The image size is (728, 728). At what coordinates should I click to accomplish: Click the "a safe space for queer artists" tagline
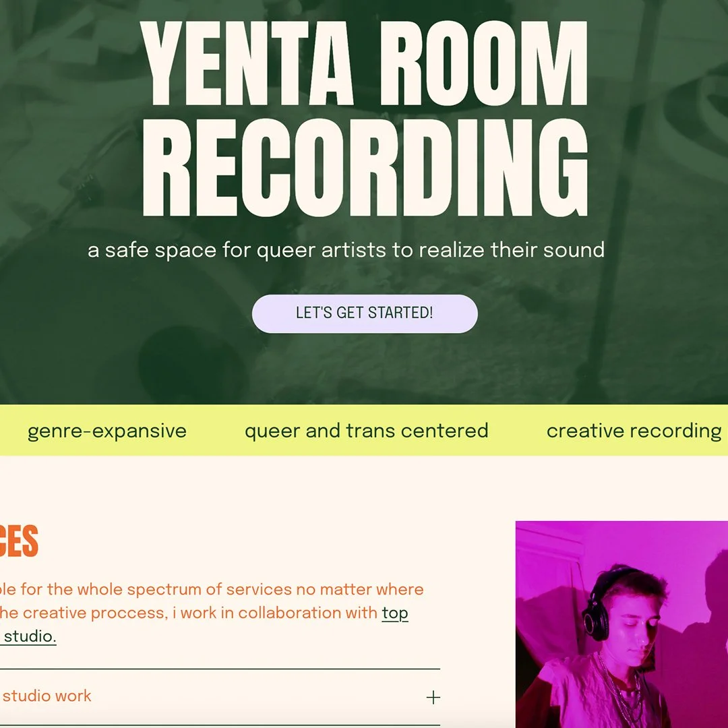346,250
